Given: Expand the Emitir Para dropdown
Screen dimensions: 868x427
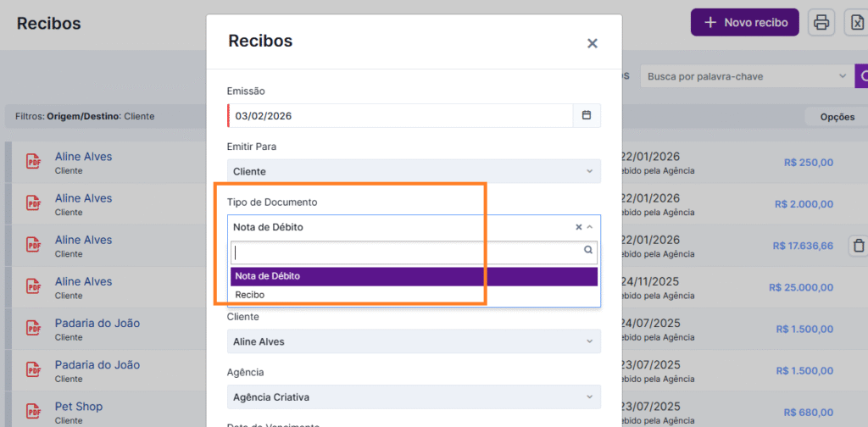Looking at the screenshot, I should click(x=590, y=171).
